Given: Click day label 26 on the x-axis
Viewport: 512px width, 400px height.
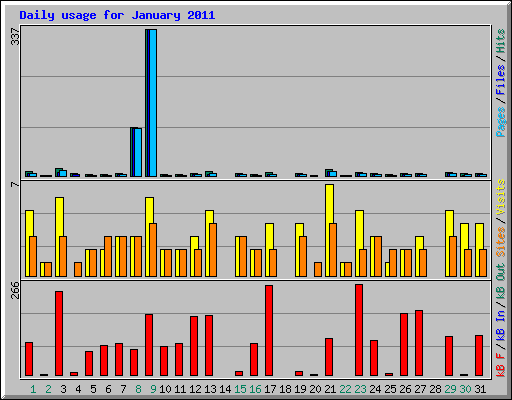Looking at the screenshot, I should coord(405,389).
